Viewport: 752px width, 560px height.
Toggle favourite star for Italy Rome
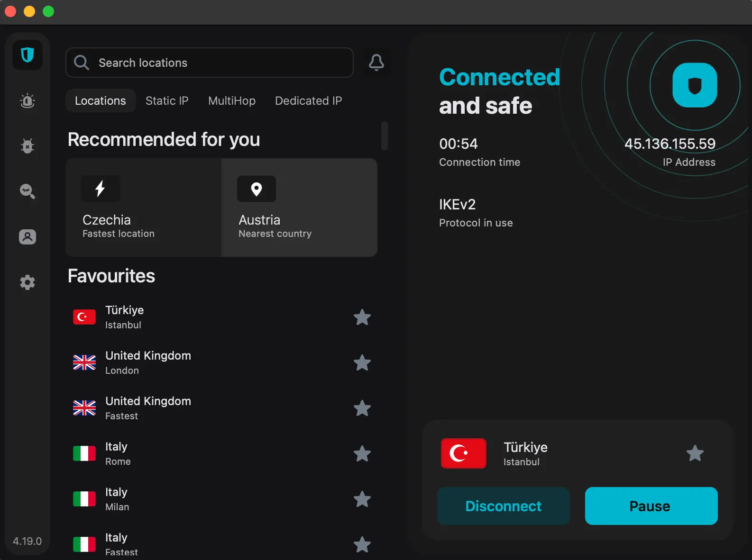point(362,454)
